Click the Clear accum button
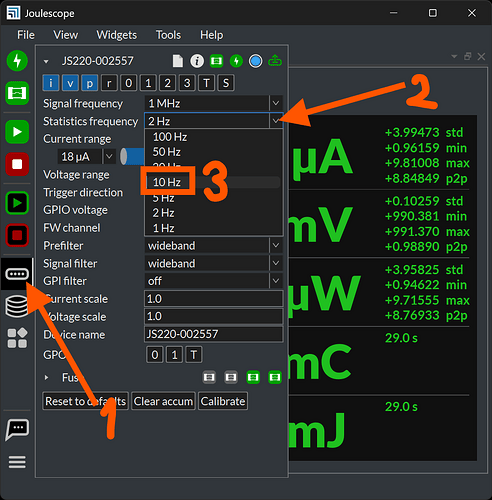492x500 pixels. coord(163,401)
